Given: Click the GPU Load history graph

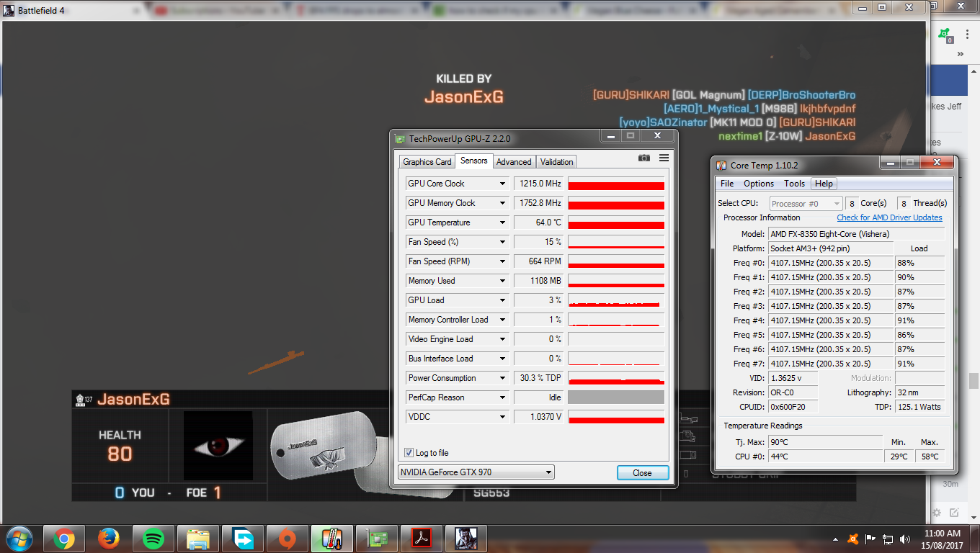Looking at the screenshot, I should 616,300.
